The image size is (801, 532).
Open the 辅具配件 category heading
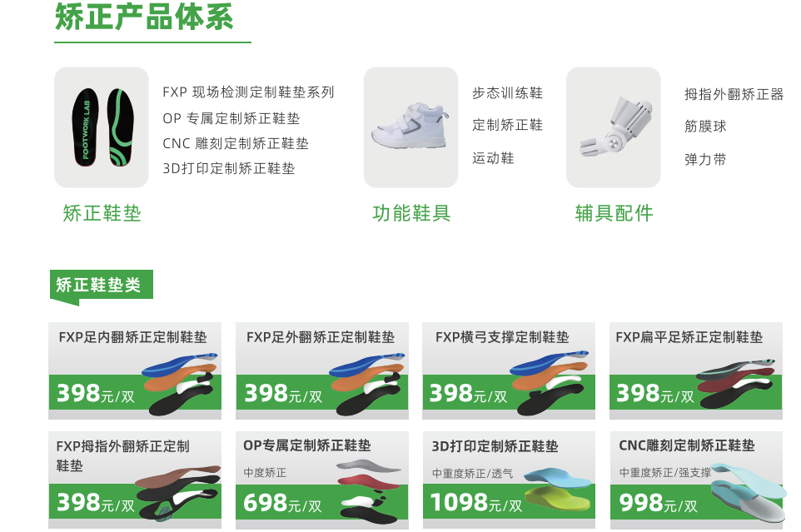(x=614, y=213)
